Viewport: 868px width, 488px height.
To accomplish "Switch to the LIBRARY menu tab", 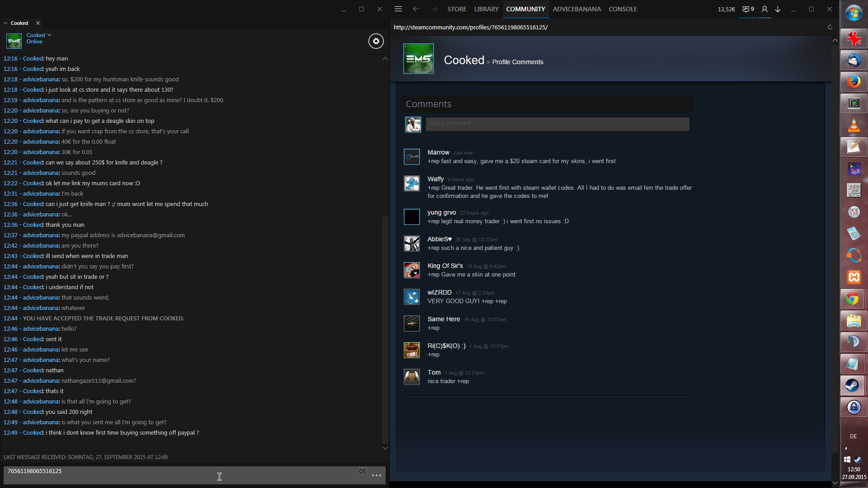I will pos(486,9).
